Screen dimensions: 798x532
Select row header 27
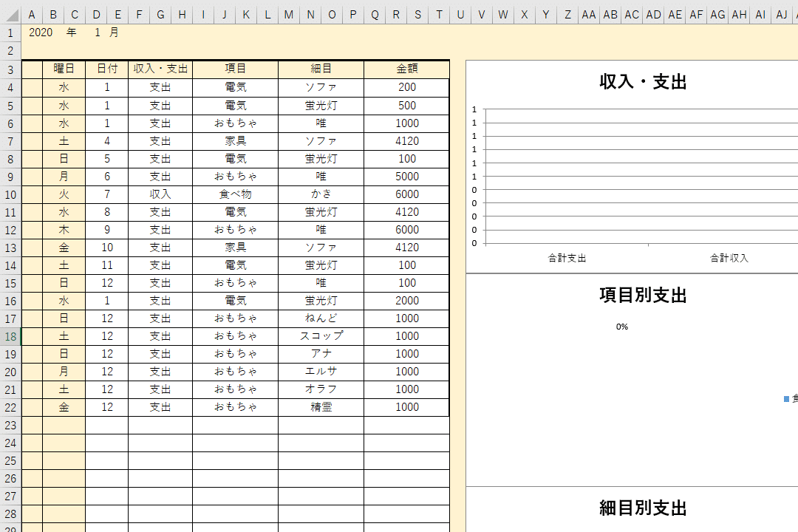(10, 497)
